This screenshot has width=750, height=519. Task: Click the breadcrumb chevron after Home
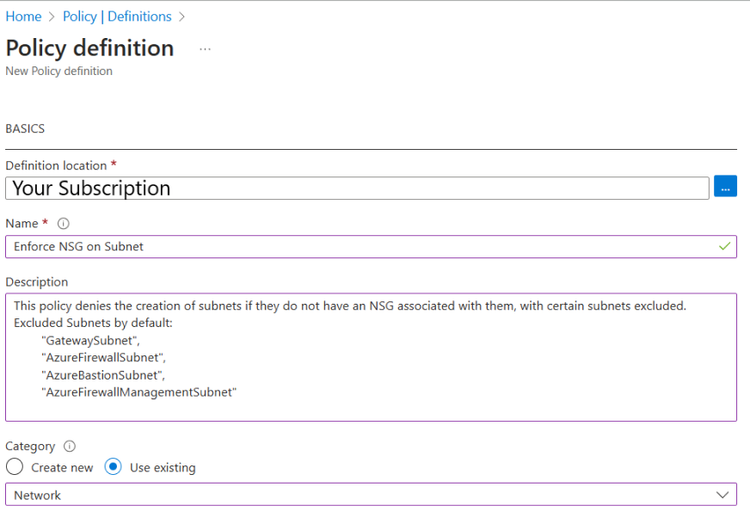point(52,17)
